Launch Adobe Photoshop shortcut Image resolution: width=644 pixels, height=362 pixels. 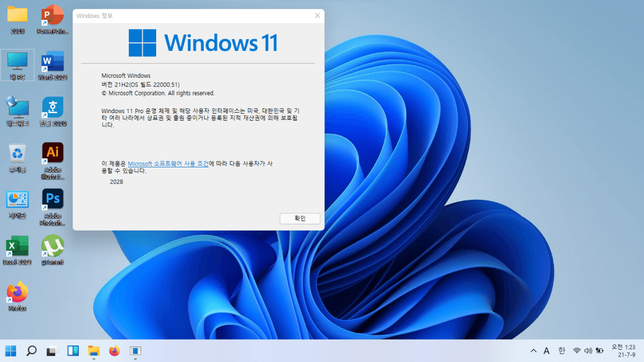tap(53, 207)
